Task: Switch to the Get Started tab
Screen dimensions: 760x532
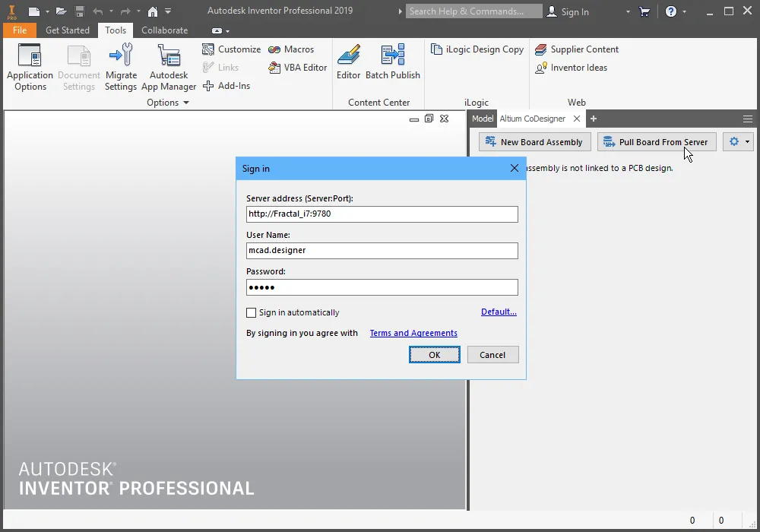Action: click(68, 30)
